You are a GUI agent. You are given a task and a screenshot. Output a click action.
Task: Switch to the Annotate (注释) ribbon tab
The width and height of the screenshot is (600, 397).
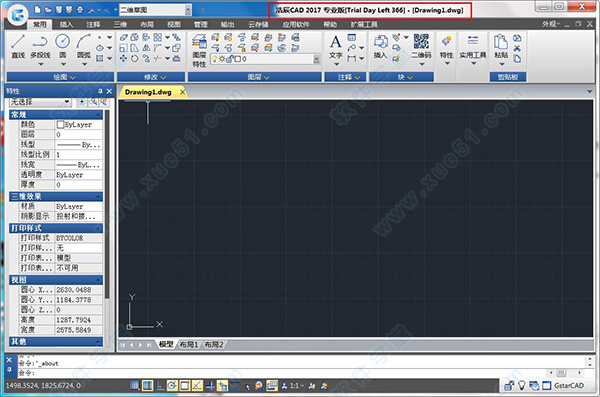point(93,25)
